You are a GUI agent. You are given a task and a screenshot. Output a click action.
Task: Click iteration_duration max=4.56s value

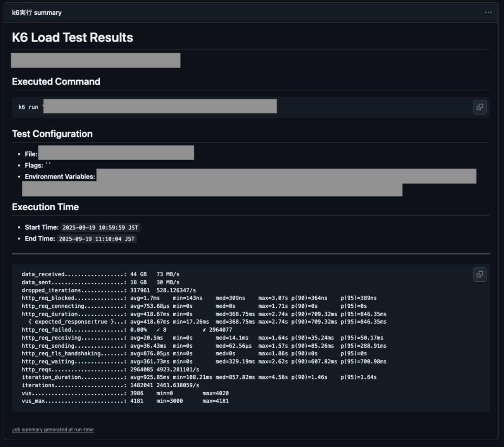(273, 377)
